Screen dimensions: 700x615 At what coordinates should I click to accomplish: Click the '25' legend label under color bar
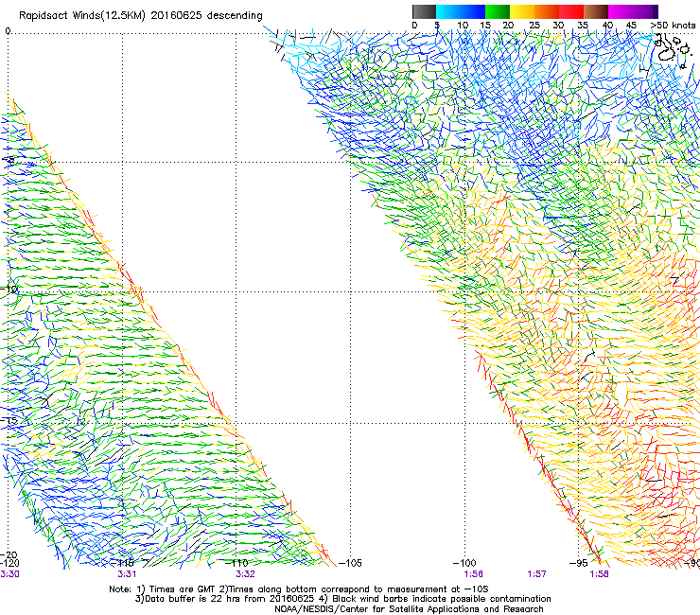tap(534, 26)
